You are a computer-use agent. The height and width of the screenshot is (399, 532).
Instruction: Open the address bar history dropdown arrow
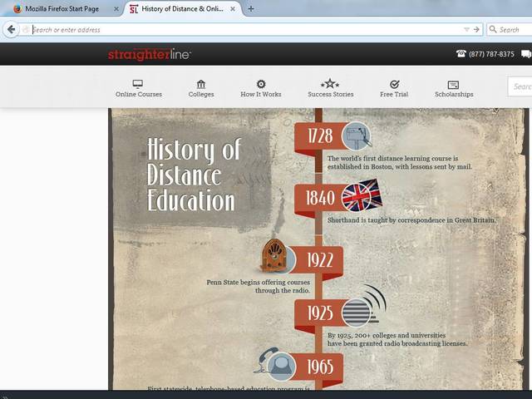(x=467, y=30)
